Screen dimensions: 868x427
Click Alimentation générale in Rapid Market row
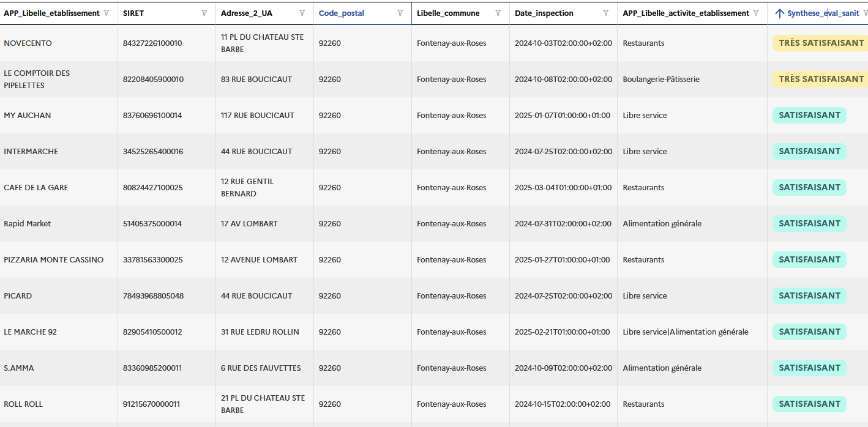pos(662,223)
